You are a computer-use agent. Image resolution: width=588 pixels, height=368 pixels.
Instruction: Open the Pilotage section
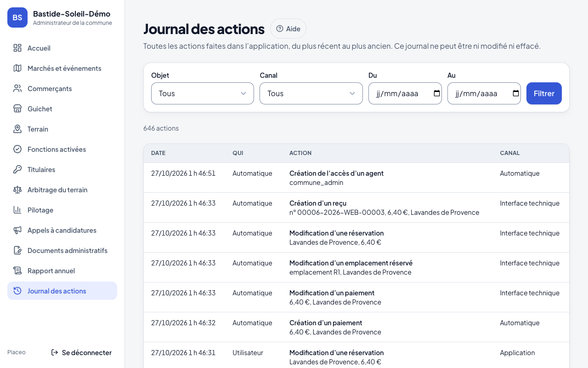click(x=62, y=210)
